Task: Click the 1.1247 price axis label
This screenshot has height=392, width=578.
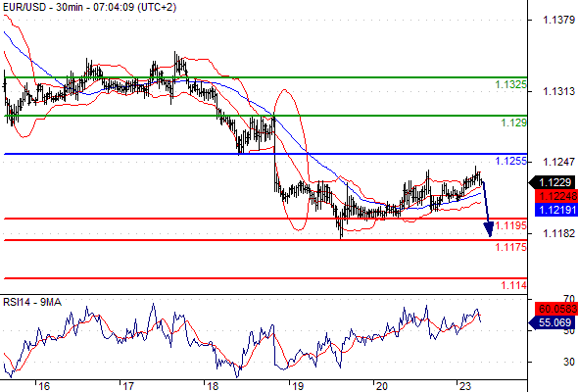Action: [x=558, y=162]
